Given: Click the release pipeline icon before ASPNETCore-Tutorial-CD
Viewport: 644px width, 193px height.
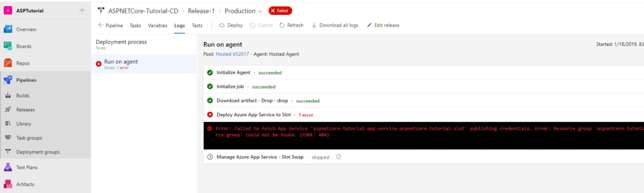Looking at the screenshot, I should 101,10.
